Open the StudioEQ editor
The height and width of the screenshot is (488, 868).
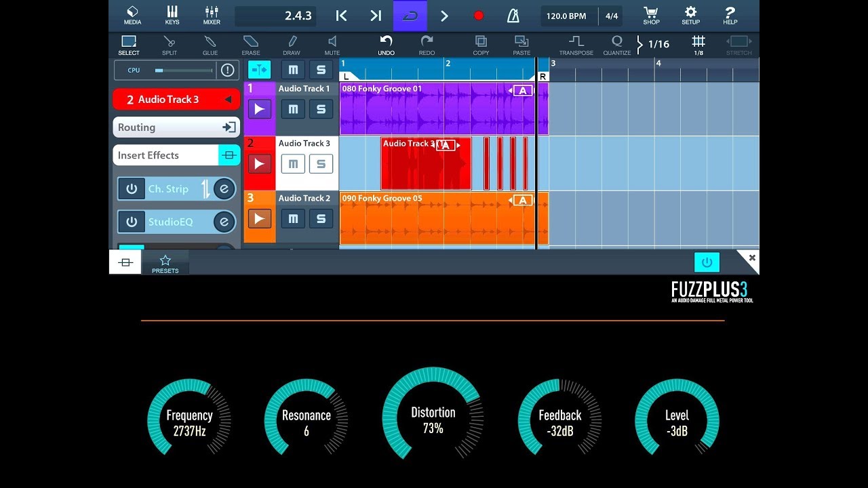[x=224, y=222]
